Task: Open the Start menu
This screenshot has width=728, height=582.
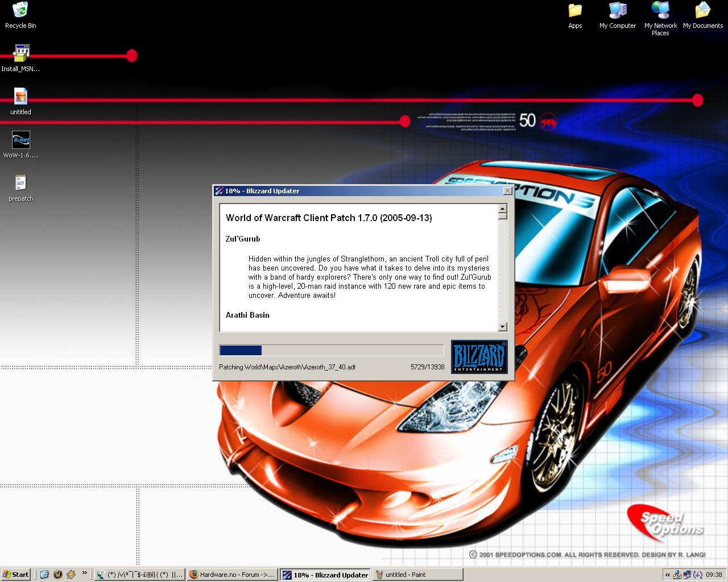Action: pyautogui.click(x=16, y=575)
